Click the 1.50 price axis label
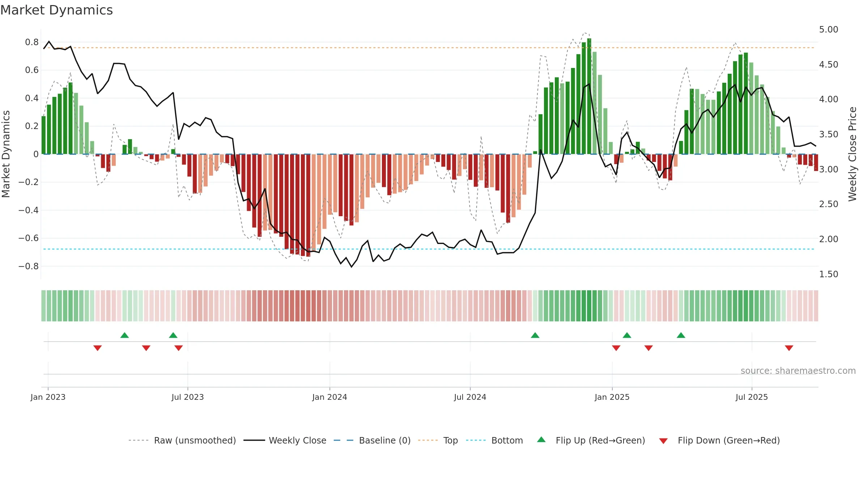The width and height of the screenshot is (868, 488). [x=829, y=274]
